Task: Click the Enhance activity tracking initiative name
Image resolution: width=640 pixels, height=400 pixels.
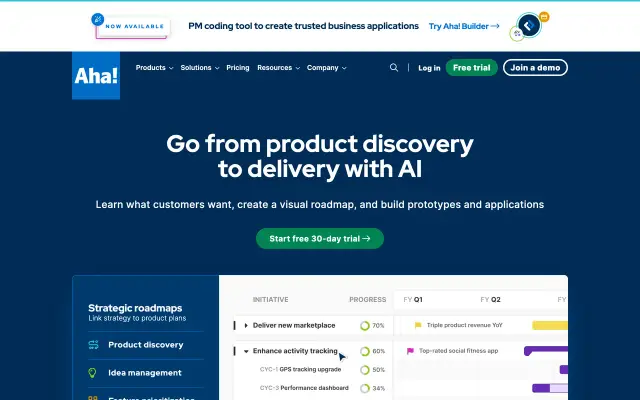Action: click(295, 351)
